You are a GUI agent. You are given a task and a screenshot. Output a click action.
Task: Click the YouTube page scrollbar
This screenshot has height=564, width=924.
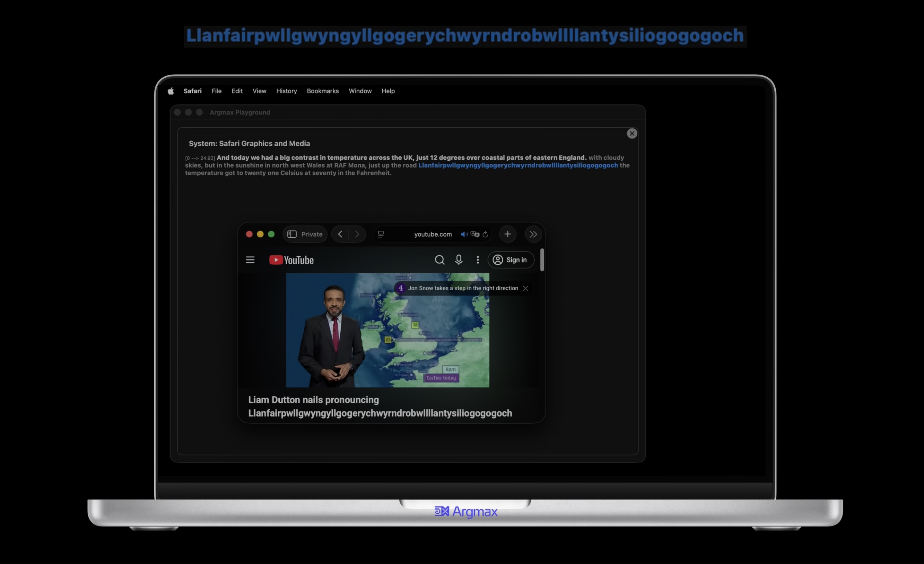542,260
